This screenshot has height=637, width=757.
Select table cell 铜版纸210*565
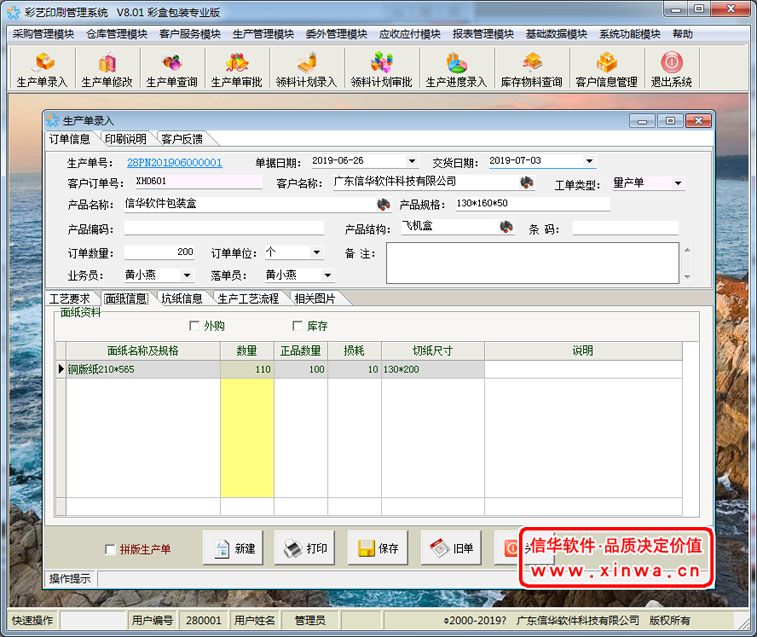[x=143, y=369]
